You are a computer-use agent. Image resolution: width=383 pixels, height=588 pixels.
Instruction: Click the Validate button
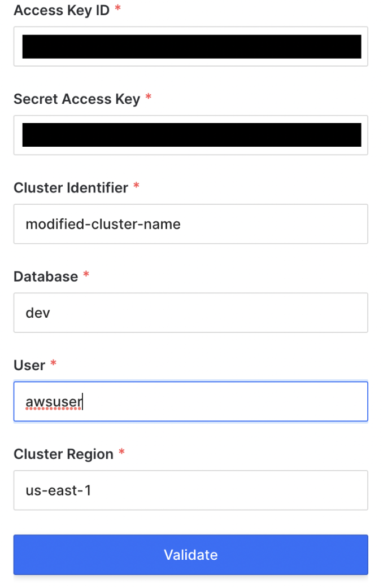point(191,555)
